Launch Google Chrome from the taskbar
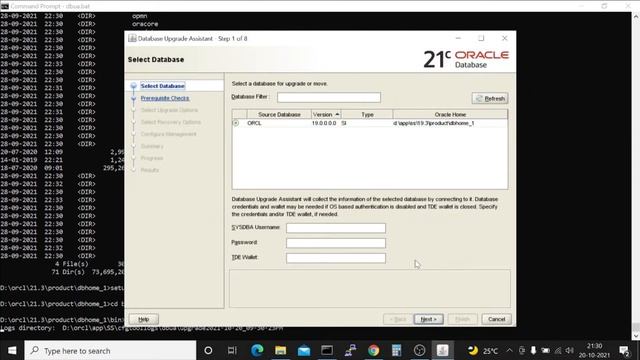 (x=373, y=350)
